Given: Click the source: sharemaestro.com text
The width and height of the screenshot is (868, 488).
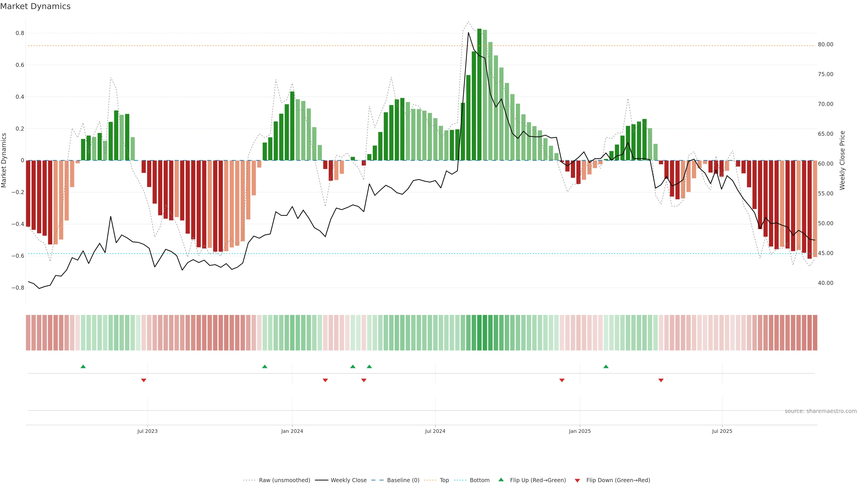Looking at the screenshot, I should click(821, 411).
